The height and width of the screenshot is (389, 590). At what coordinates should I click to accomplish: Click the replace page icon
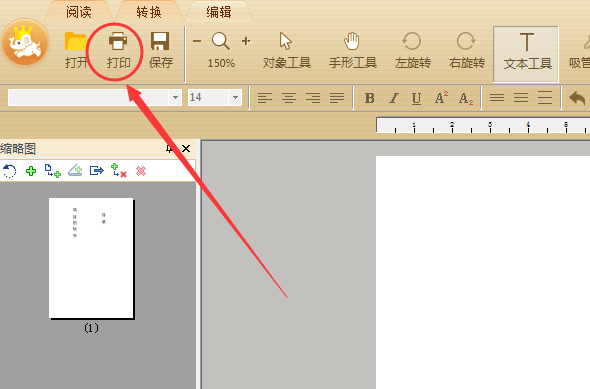coord(119,170)
